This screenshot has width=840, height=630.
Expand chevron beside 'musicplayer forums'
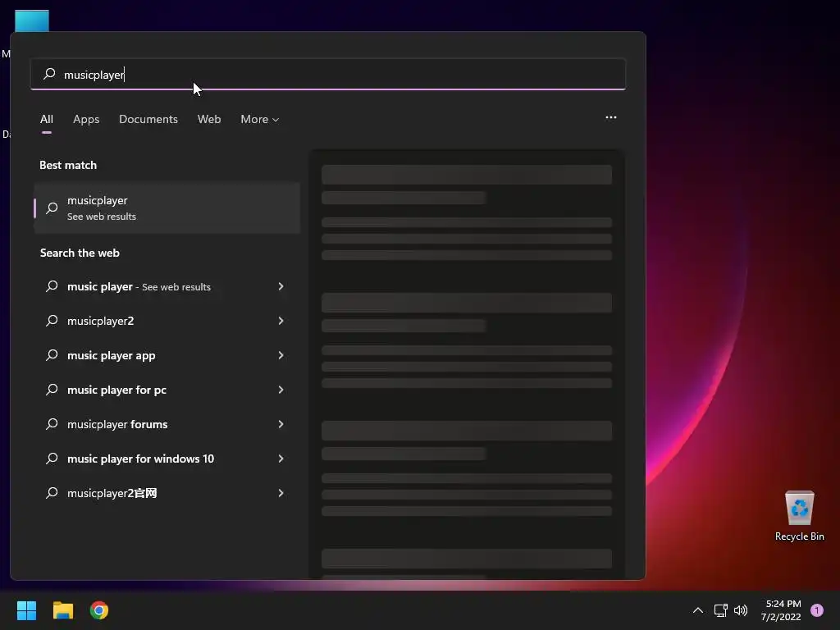point(281,424)
